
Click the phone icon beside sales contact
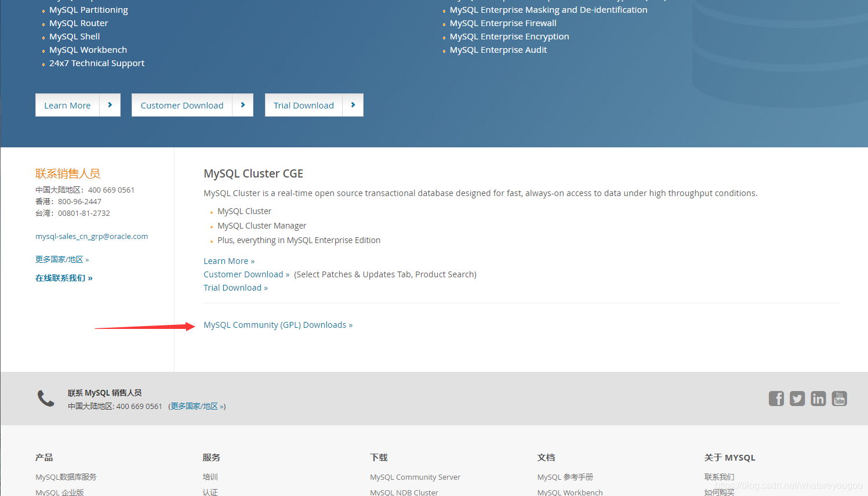pos(46,399)
